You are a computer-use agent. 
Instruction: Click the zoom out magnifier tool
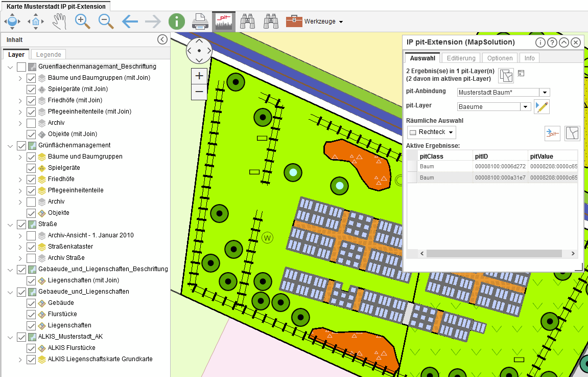[x=106, y=21]
